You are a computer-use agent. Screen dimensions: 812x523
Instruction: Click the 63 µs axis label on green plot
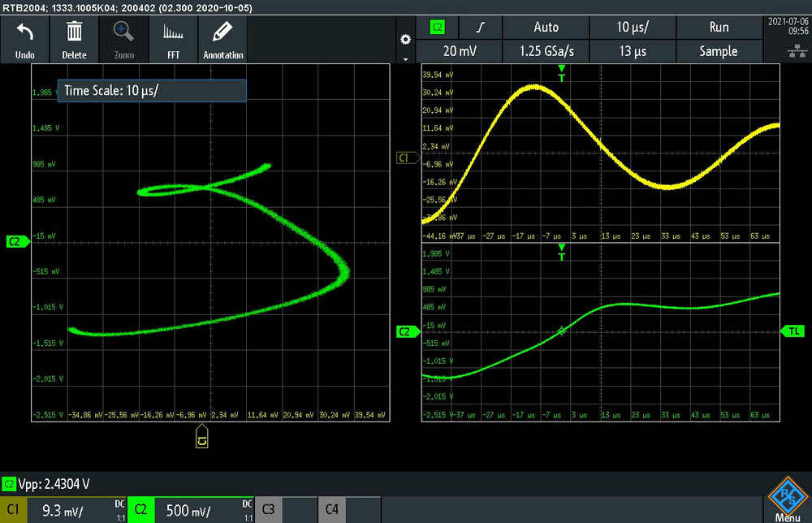click(760, 415)
